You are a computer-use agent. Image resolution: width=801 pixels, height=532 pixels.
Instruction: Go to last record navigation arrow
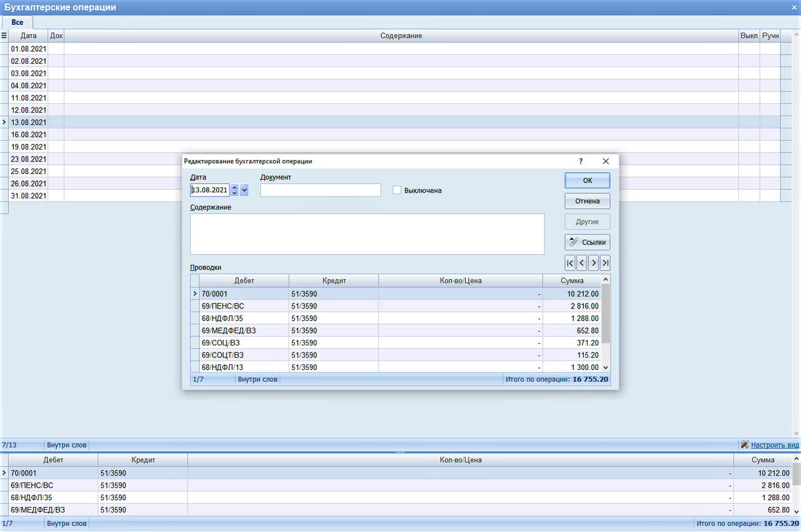point(605,262)
